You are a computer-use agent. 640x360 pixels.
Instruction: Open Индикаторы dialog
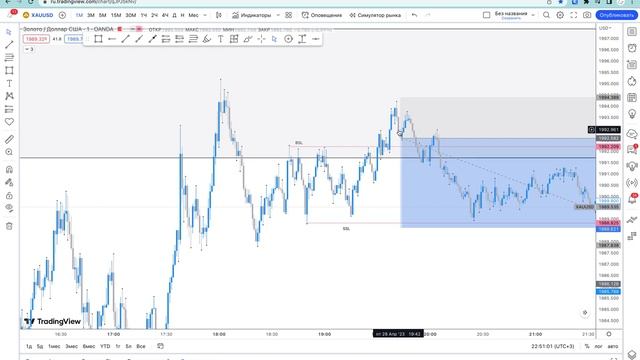pos(251,15)
